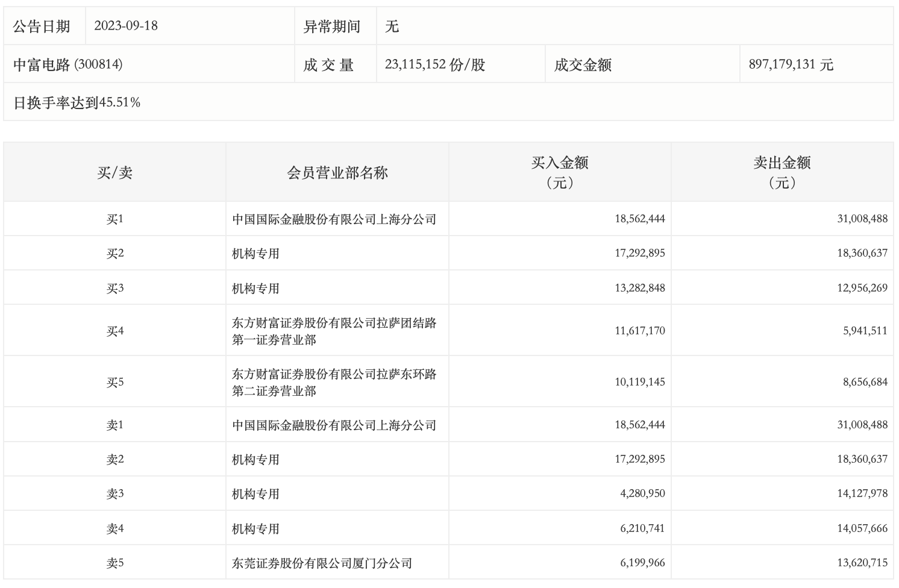Click buy amount 13,282,848 in the 买3 row
The width and height of the screenshot is (899, 588).
pos(639,288)
